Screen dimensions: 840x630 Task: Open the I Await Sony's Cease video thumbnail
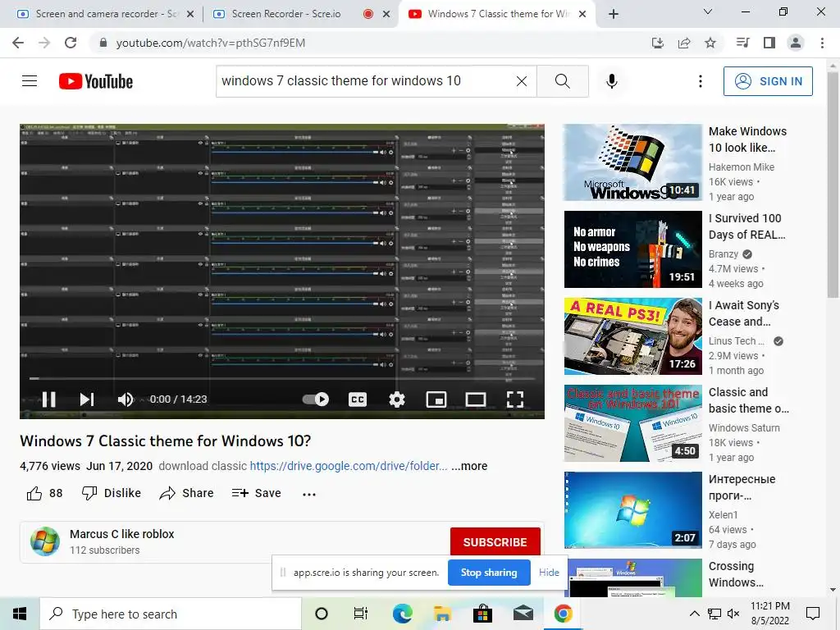tap(632, 336)
